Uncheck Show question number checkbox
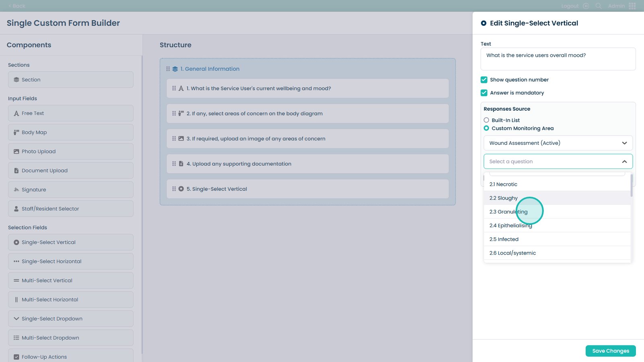The width and height of the screenshot is (644, 362). click(x=484, y=80)
